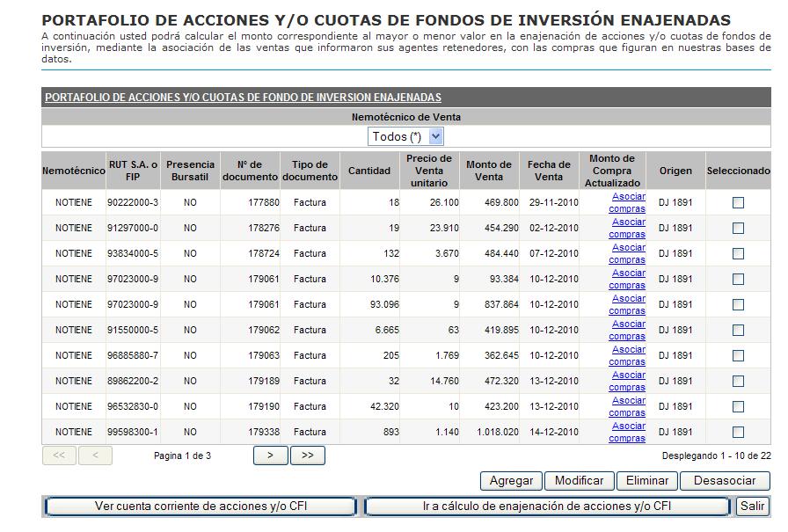Select RUT cell 99598300-1
The height and width of the screenshot is (532, 788).
pyautogui.click(x=133, y=432)
